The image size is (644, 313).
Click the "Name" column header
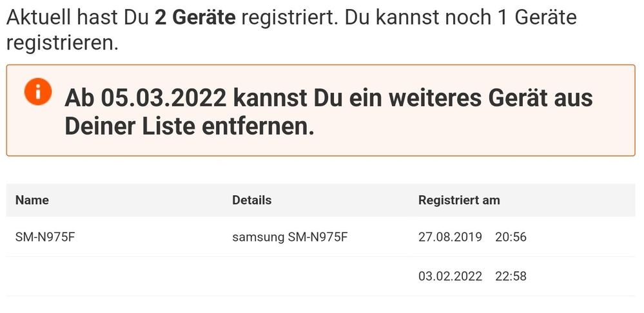(x=32, y=200)
